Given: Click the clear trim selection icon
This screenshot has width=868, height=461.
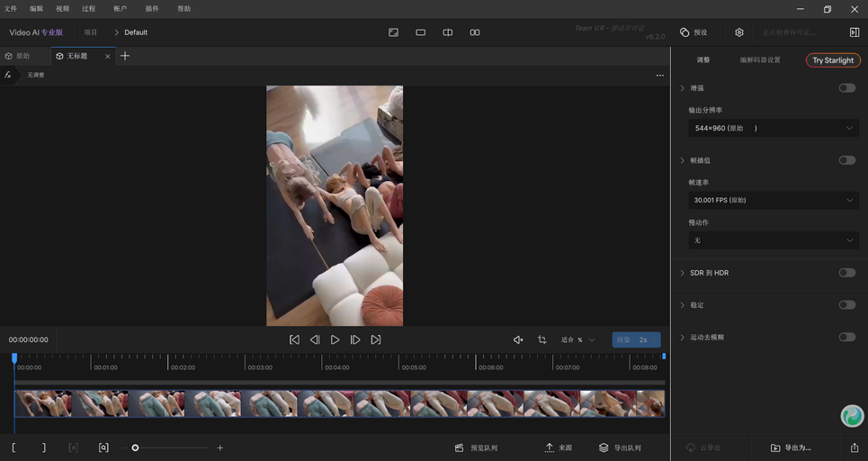Looking at the screenshot, I should click(x=73, y=447).
